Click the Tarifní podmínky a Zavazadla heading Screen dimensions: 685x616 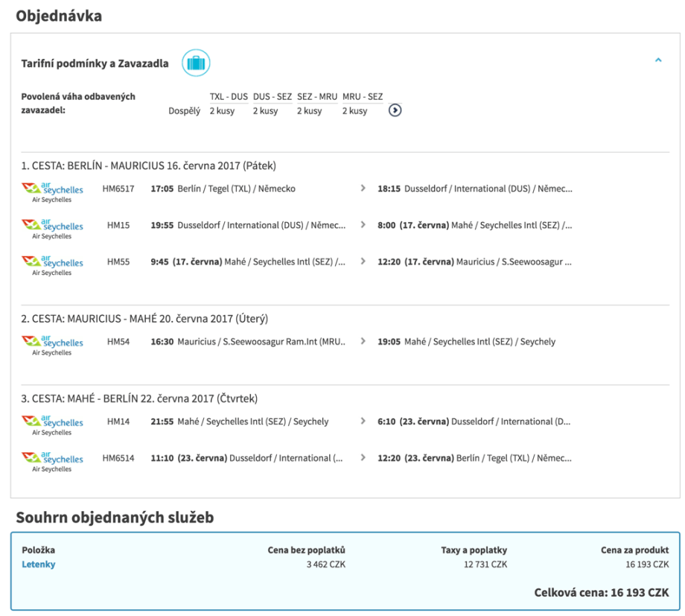(95, 63)
